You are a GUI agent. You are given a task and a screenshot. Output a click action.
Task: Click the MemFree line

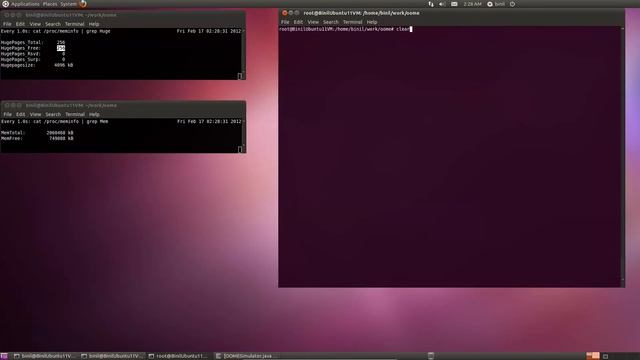tap(37, 139)
